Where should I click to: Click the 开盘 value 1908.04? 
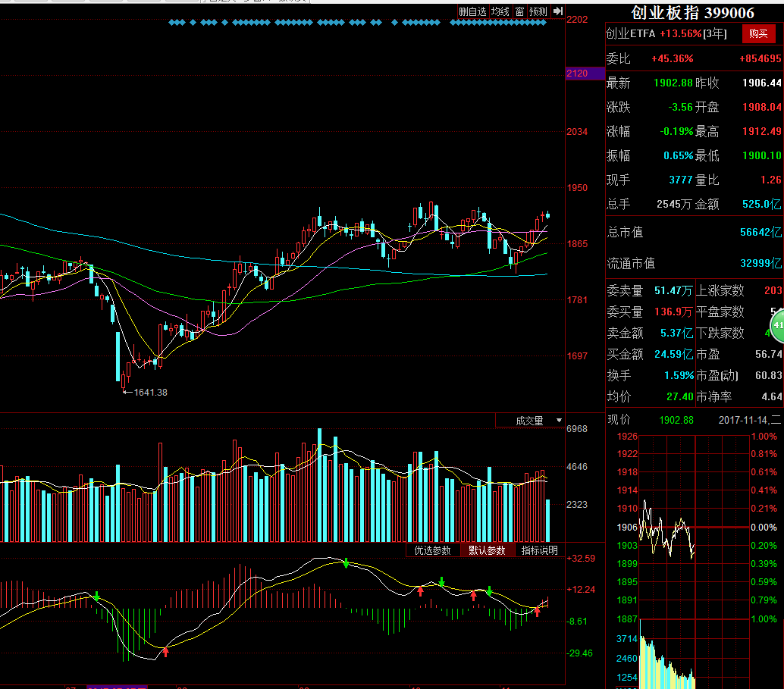coord(761,107)
